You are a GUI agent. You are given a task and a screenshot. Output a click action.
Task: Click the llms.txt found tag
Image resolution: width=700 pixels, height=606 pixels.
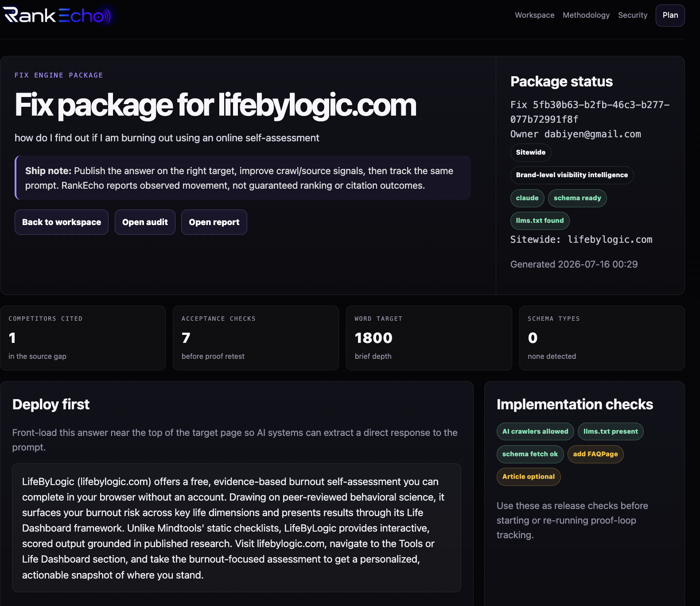pos(540,221)
